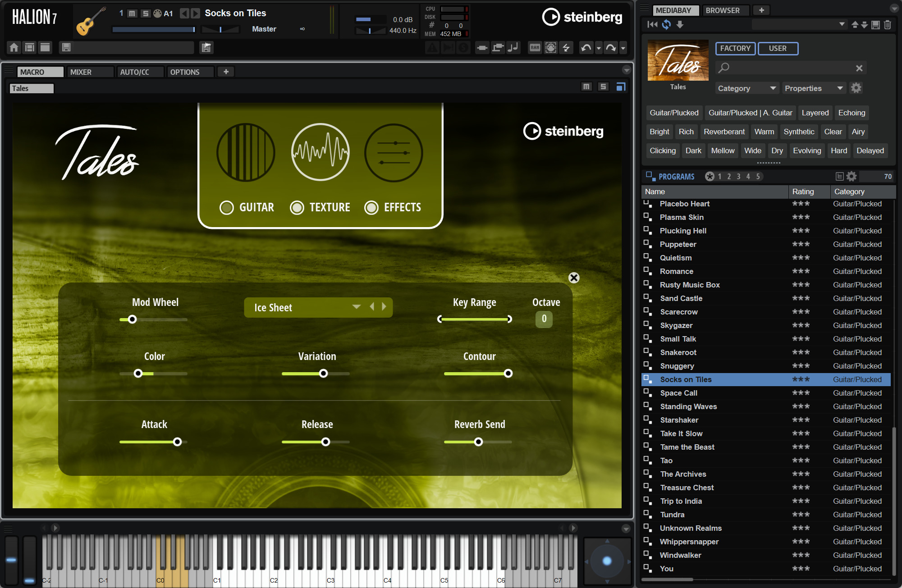
Task: Load previous program with left arrow
Action: click(x=184, y=14)
